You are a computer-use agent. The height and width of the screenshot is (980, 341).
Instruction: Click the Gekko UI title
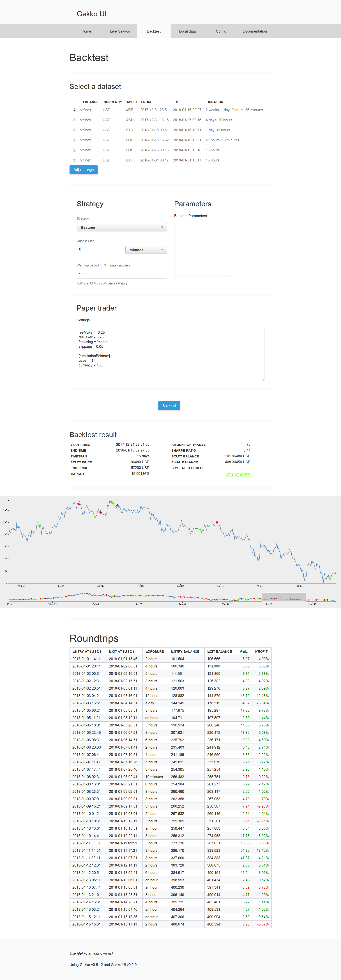pyautogui.click(x=92, y=14)
